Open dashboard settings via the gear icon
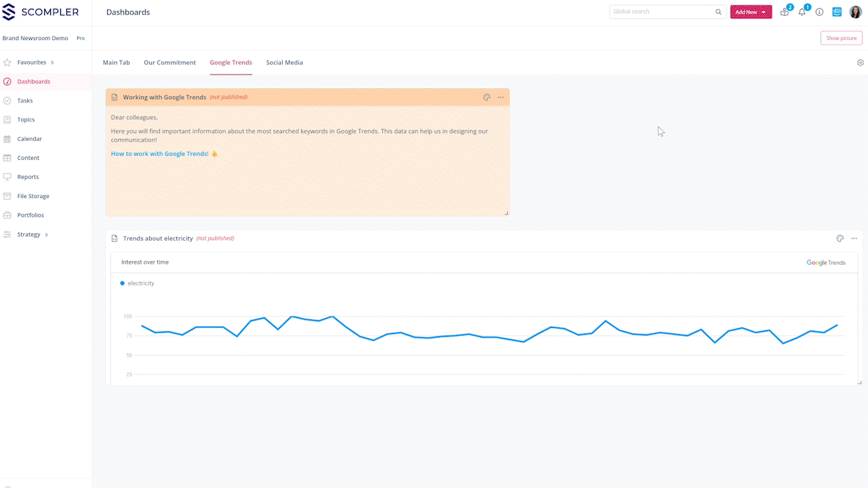 [860, 62]
